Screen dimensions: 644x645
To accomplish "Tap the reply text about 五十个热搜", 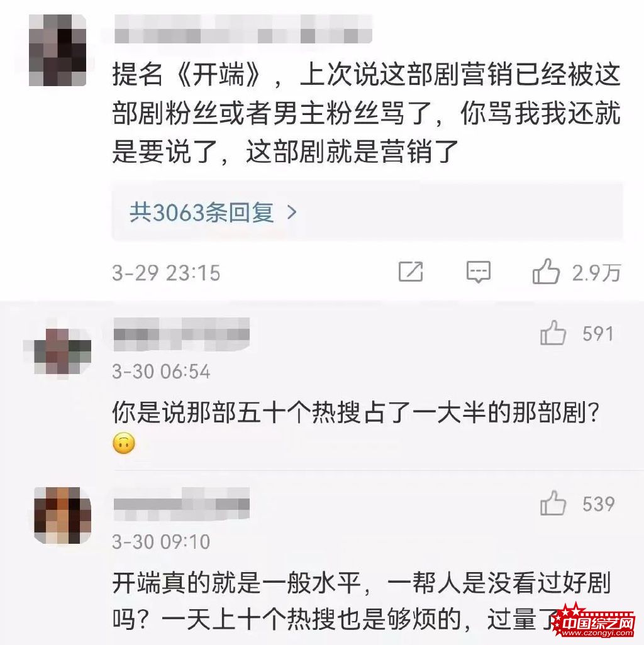I will coord(355,412).
